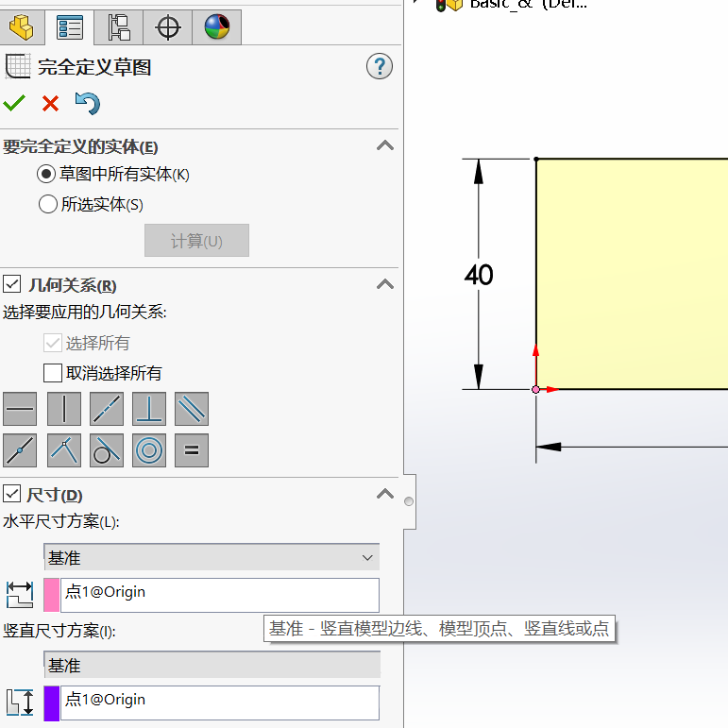Uncheck the 尺寸 section checkbox
Viewport: 728px width, 728px height.
click(12, 494)
